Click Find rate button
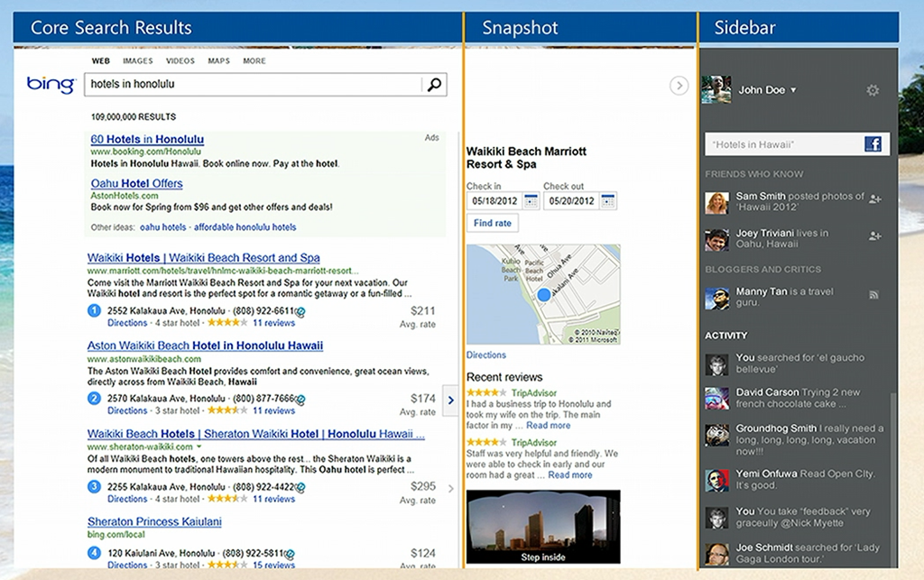Image resolution: width=924 pixels, height=580 pixels. 493,223
